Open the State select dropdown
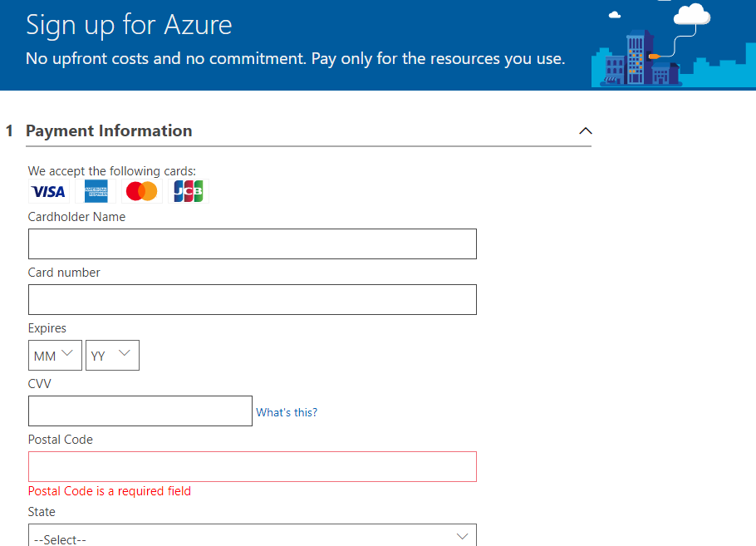 click(x=253, y=535)
